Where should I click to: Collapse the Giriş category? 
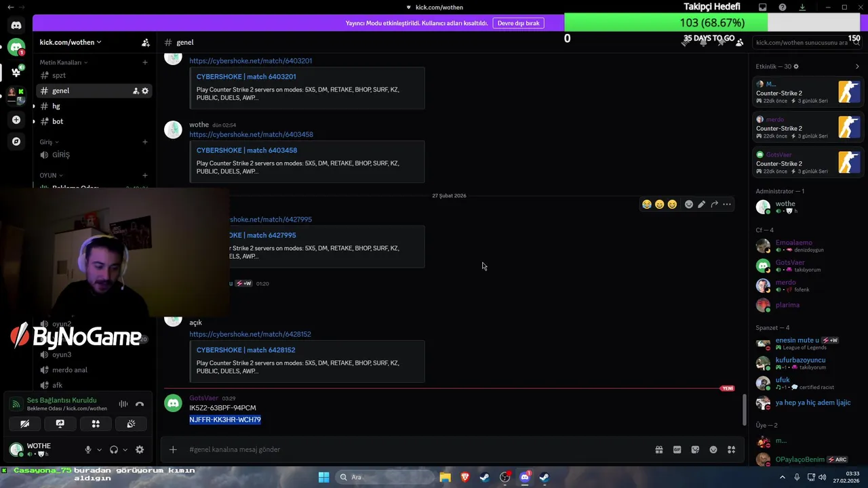pos(49,142)
